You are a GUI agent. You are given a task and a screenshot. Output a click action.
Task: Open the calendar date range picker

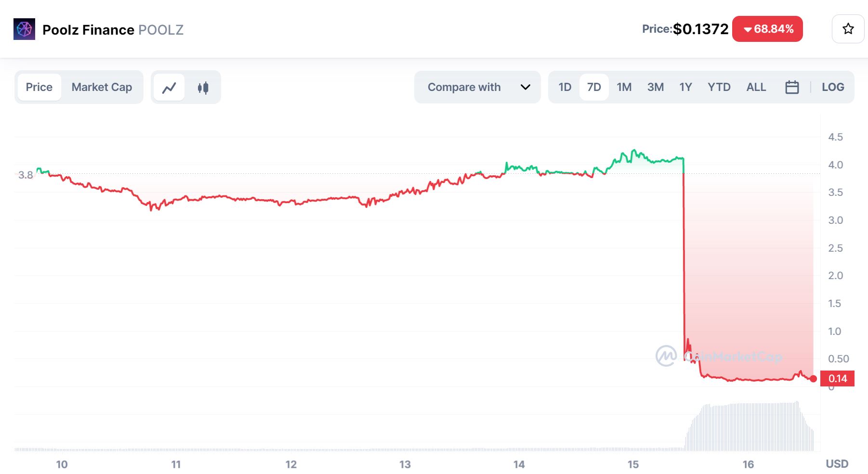tap(792, 87)
